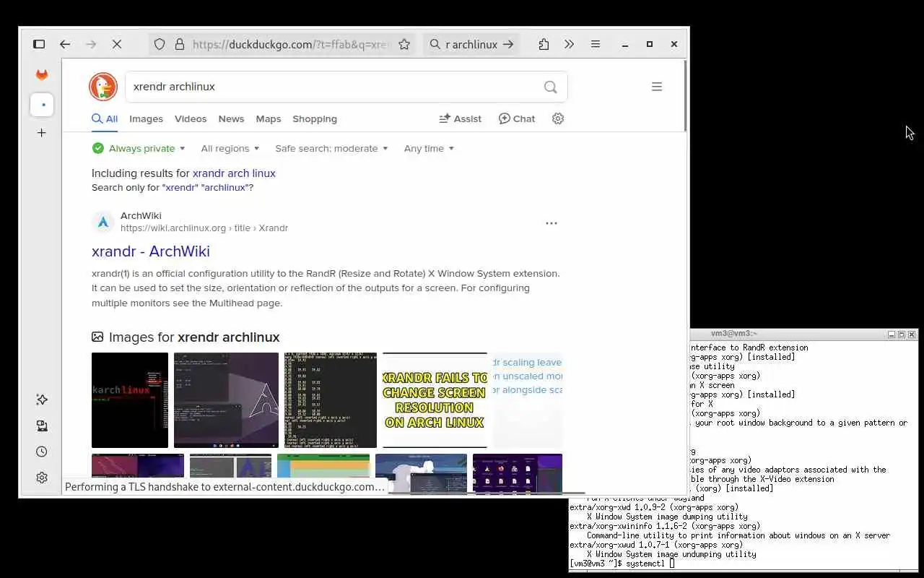Show more tools overflow chevron
The height and width of the screenshot is (578, 924).
570,44
